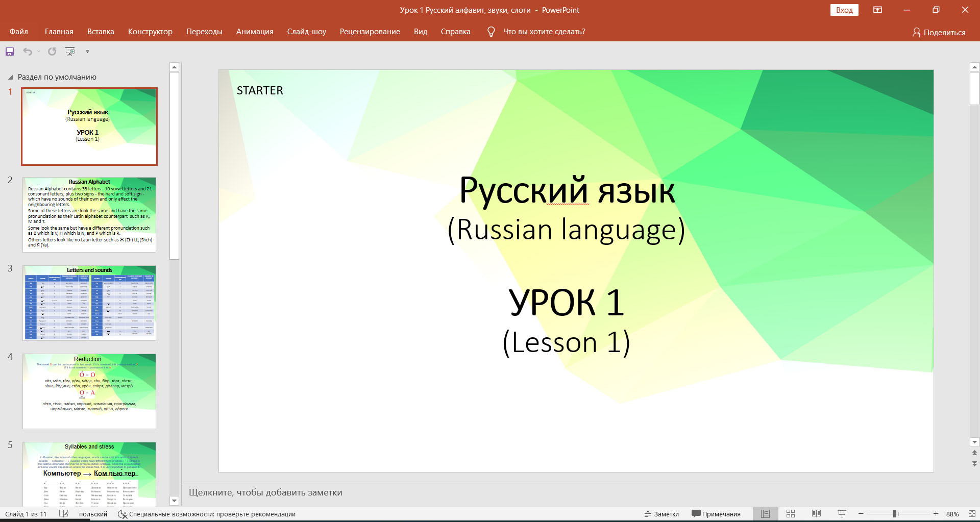Open the Конструктор ribbon tab

click(x=150, y=32)
